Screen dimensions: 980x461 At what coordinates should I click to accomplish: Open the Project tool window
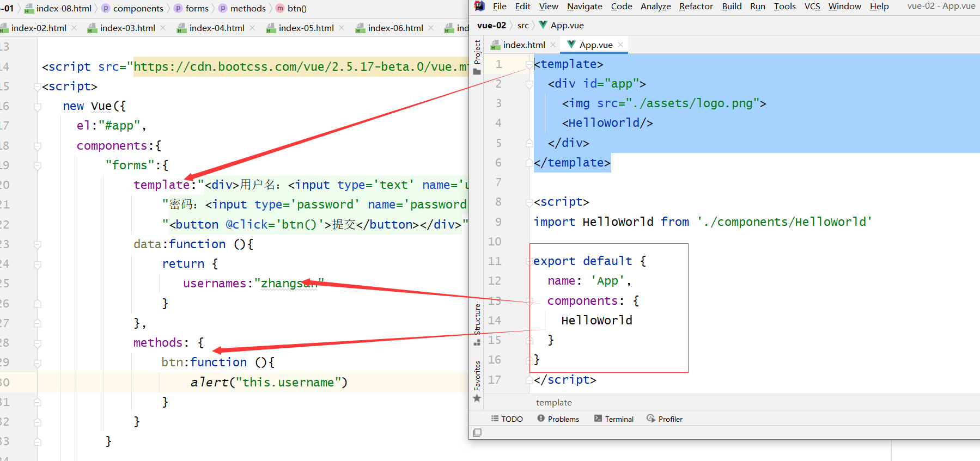(x=477, y=57)
